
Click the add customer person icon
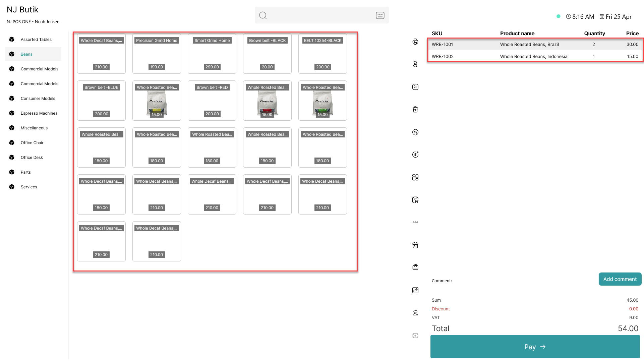coord(415,64)
